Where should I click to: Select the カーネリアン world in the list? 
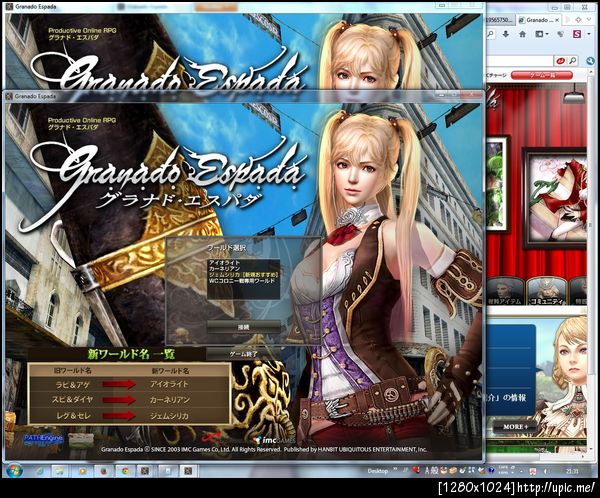pos(244,269)
